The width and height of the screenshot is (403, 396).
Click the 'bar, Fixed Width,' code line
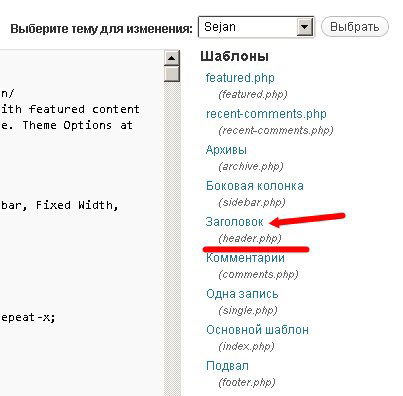pyautogui.click(x=59, y=205)
